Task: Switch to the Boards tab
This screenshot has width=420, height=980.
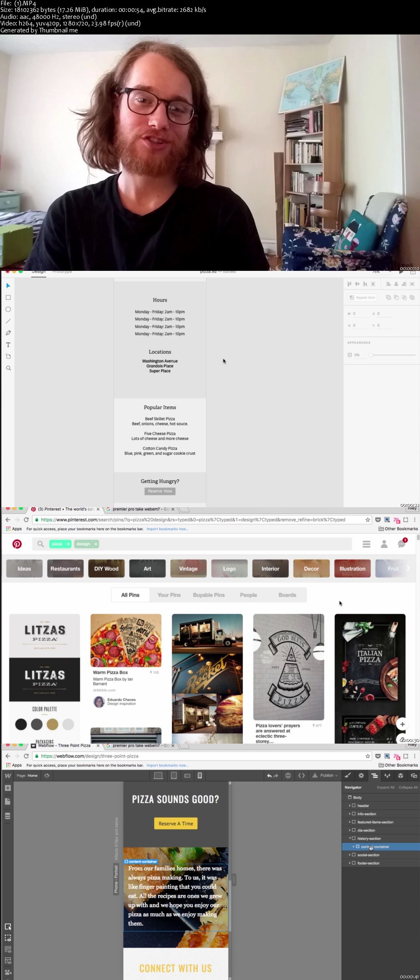Action: click(x=287, y=595)
